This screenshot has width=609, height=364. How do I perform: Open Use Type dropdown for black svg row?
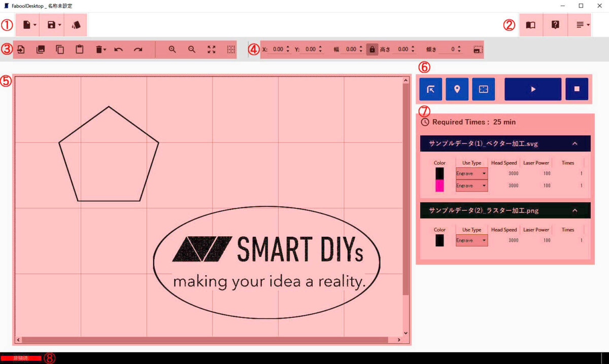point(471,173)
